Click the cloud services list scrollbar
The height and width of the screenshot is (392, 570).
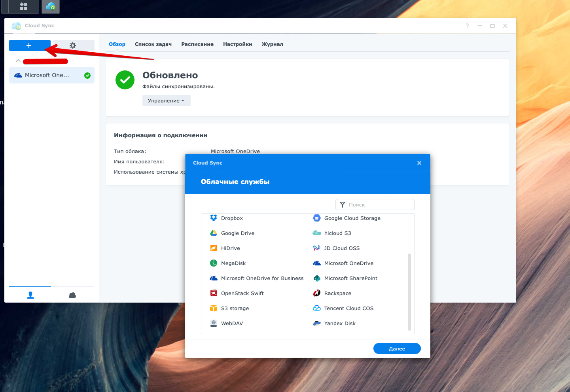coord(409,292)
